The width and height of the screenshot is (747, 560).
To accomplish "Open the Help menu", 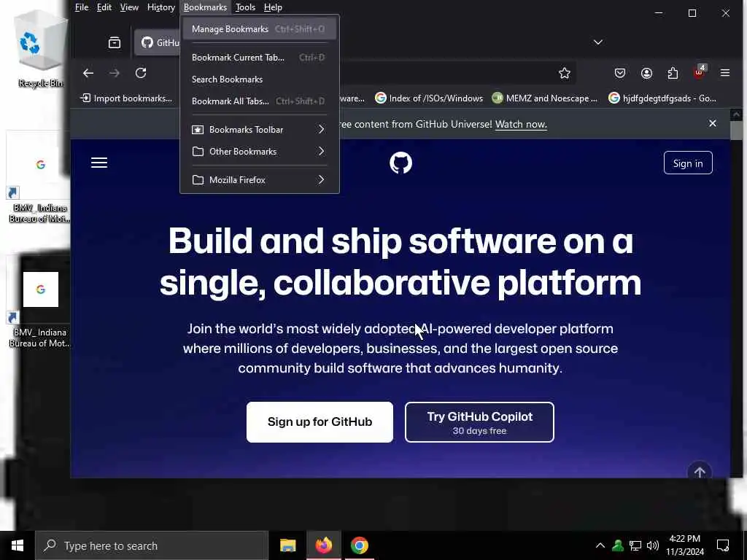I will 273,7.
